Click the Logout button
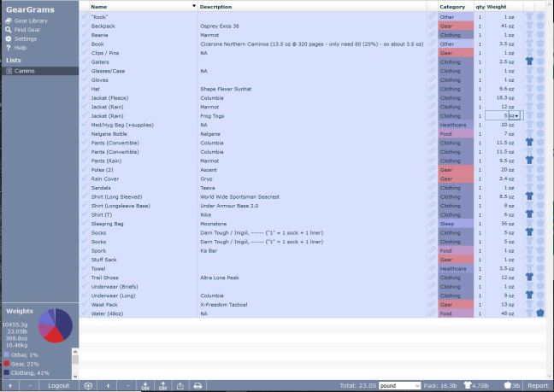The height and width of the screenshot is (392, 554). click(x=58, y=386)
